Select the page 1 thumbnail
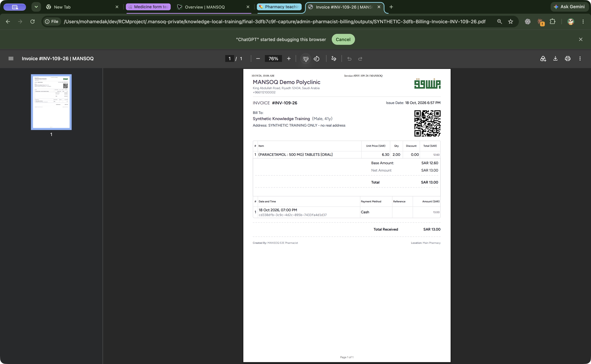The image size is (591, 364). click(51, 102)
